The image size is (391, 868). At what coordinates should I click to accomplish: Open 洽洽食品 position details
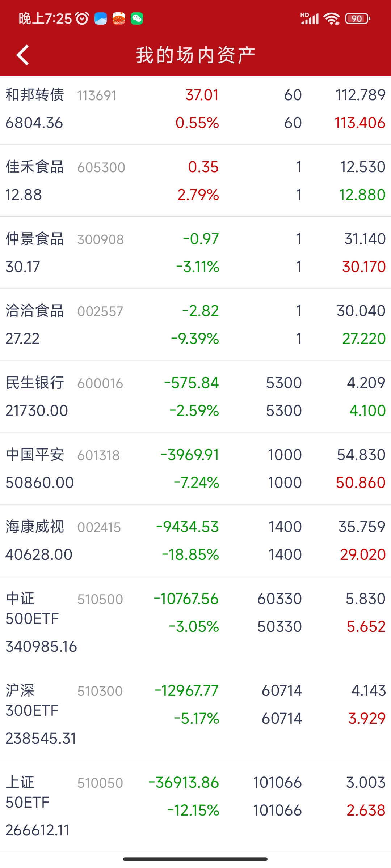click(x=195, y=325)
